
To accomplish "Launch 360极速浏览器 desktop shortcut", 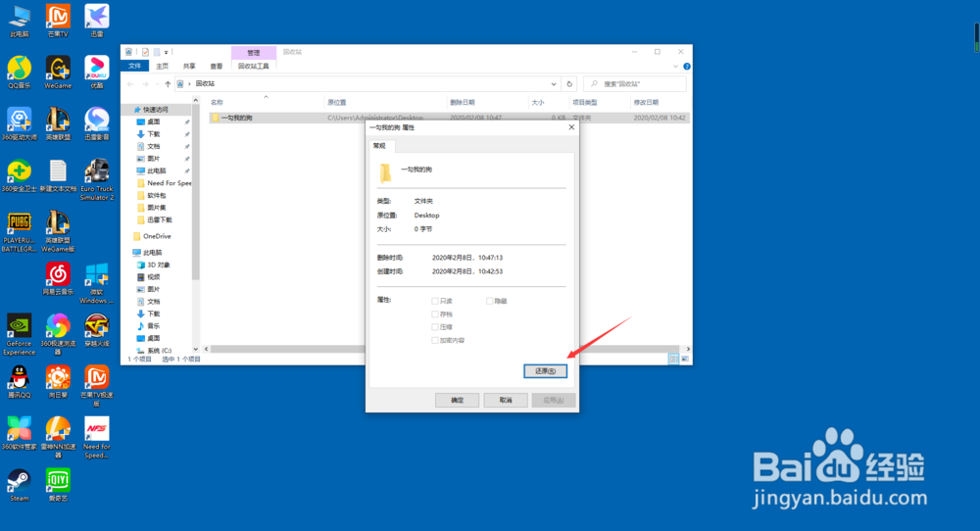I will click(58, 335).
